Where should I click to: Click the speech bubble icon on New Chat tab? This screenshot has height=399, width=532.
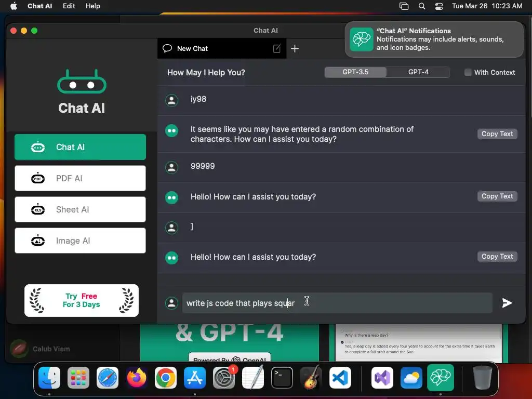pyautogui.click(x=167, y=48)
